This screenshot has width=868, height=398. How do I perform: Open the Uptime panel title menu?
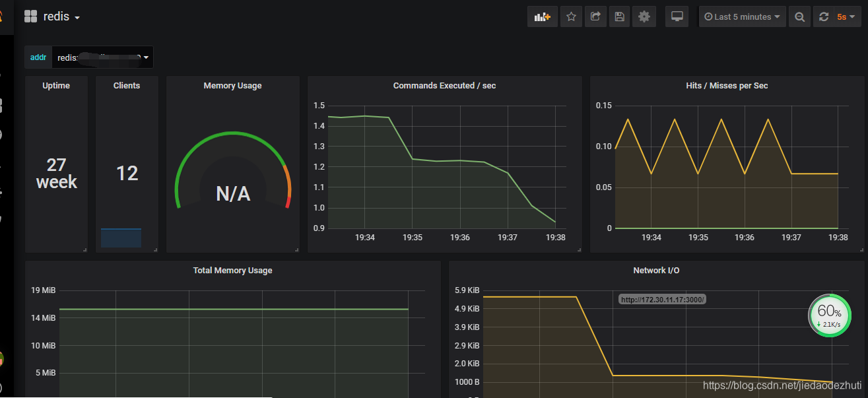(56, 86)
